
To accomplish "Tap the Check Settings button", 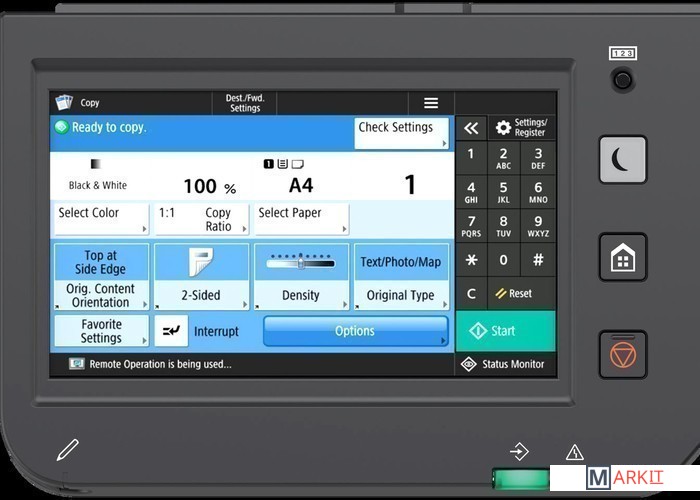I will (402, 133).
